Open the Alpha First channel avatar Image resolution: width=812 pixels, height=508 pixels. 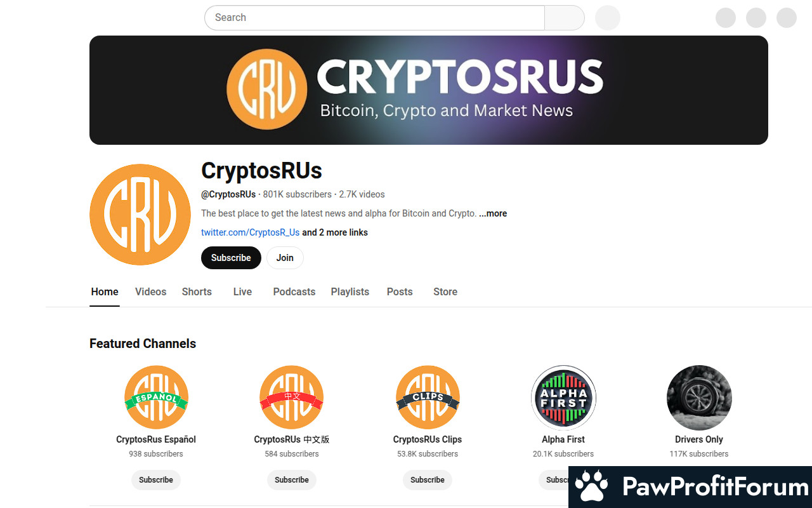tap(563, 398)
